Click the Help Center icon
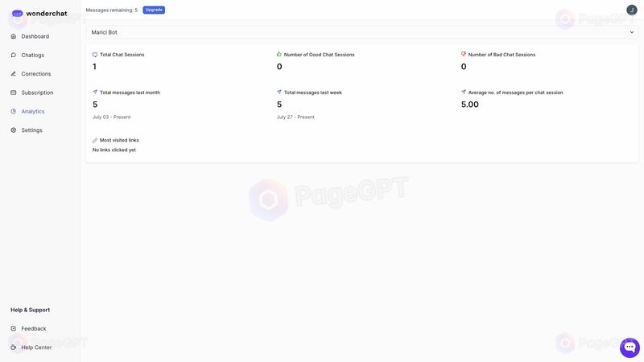 [x=14, y=348]
